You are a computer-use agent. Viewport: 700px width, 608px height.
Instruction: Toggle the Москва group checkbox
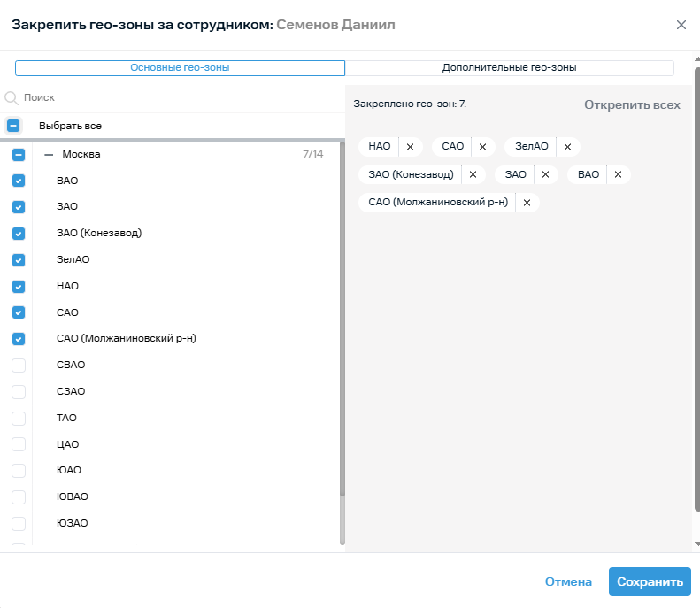point(19,155)
